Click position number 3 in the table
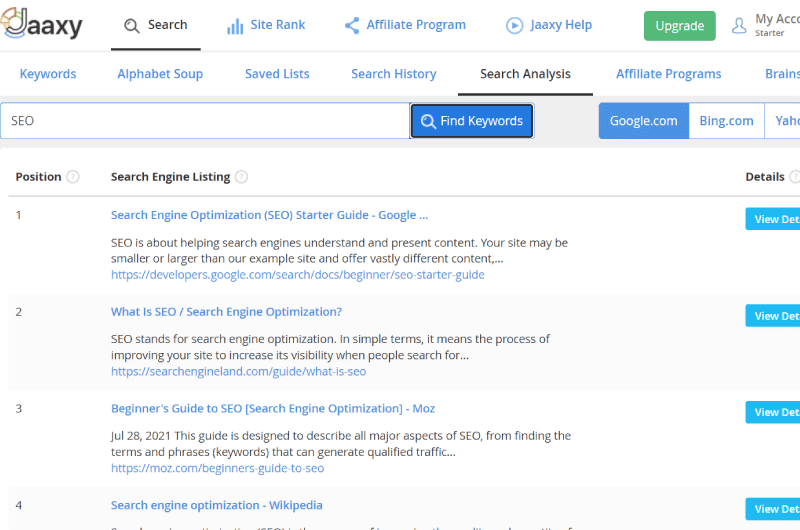This screenshot has height=530, width=800. click(x=19, y=409)
